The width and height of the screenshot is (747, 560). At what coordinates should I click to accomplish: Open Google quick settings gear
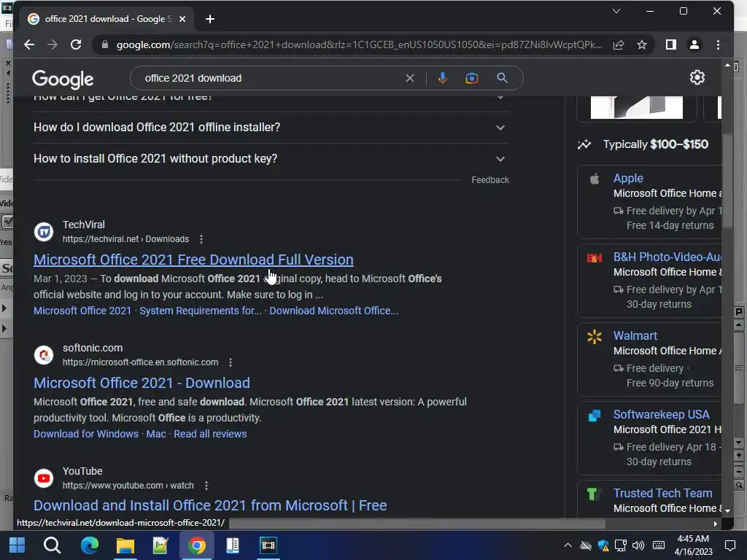(697, 77)
